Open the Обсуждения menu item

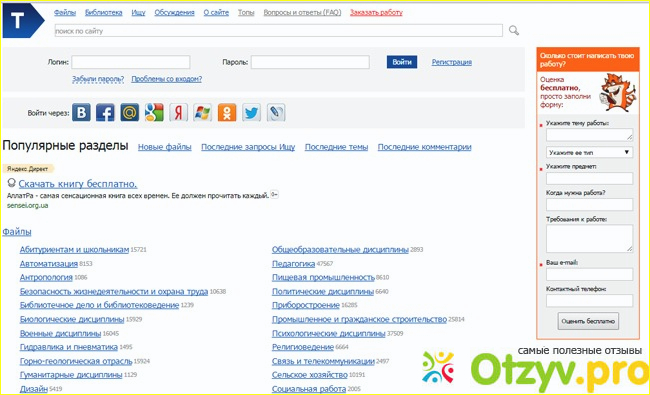click(175, 12)
